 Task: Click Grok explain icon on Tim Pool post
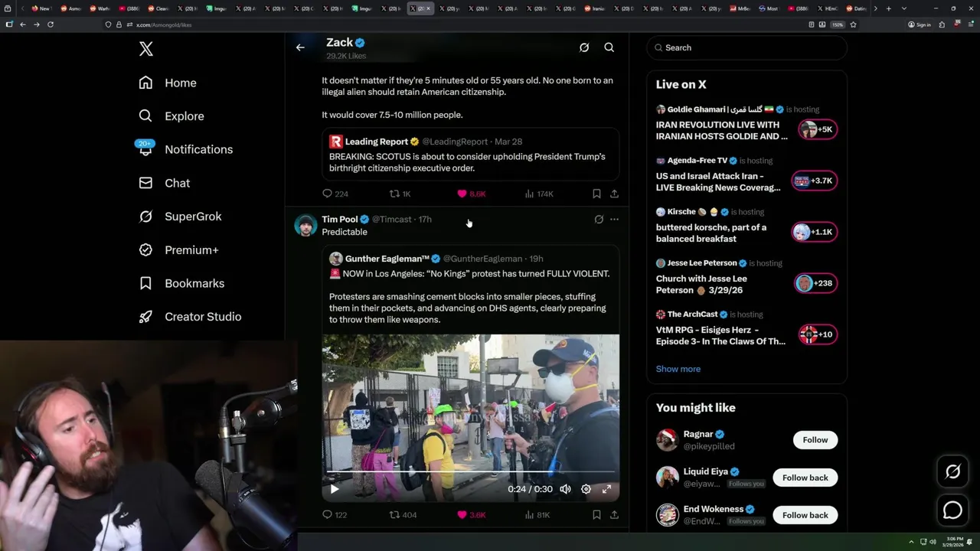pos(599,219)
